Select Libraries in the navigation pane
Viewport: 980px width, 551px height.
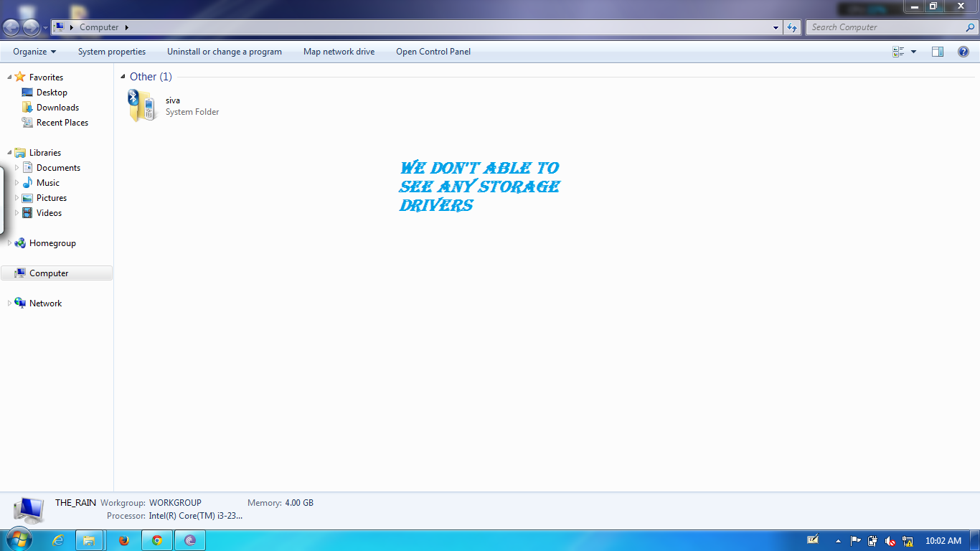tap(45, 153)
